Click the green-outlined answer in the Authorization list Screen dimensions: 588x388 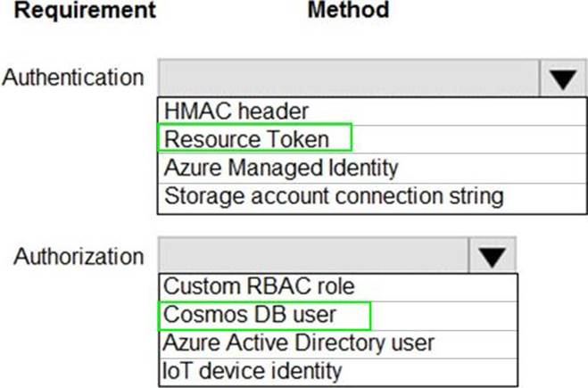click(x=264, y=314)
